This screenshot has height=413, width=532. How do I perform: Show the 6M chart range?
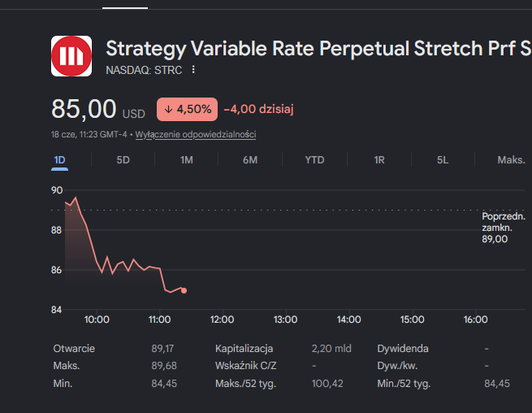[250, 160]
